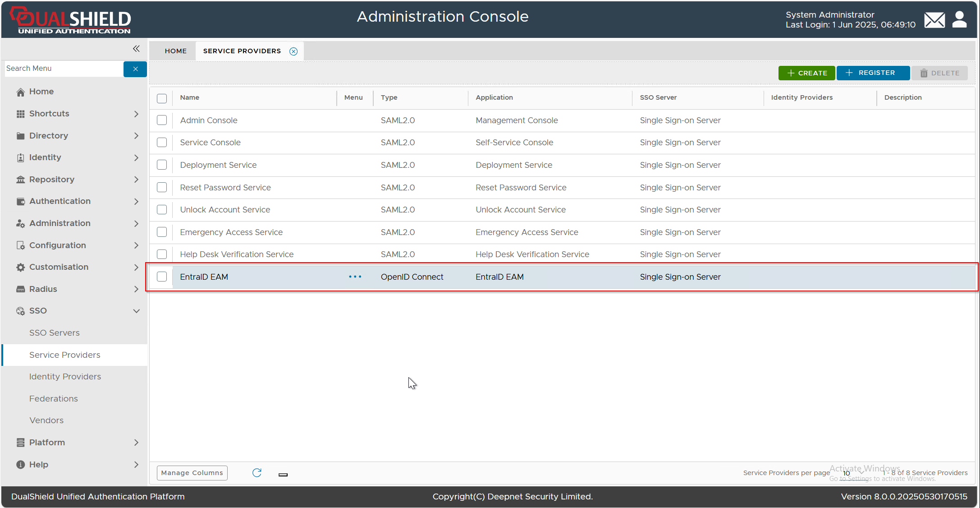980x508 pixels.
Task: Check the Admin Console row checkbox
Action: 162,120
